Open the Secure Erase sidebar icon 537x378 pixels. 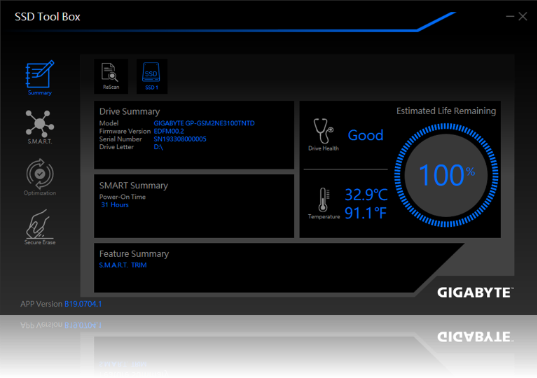(40, 227)
